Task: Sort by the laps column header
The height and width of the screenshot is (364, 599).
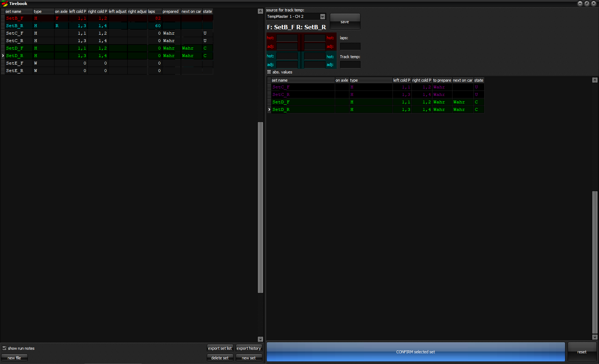Action: tap(154, 11)
